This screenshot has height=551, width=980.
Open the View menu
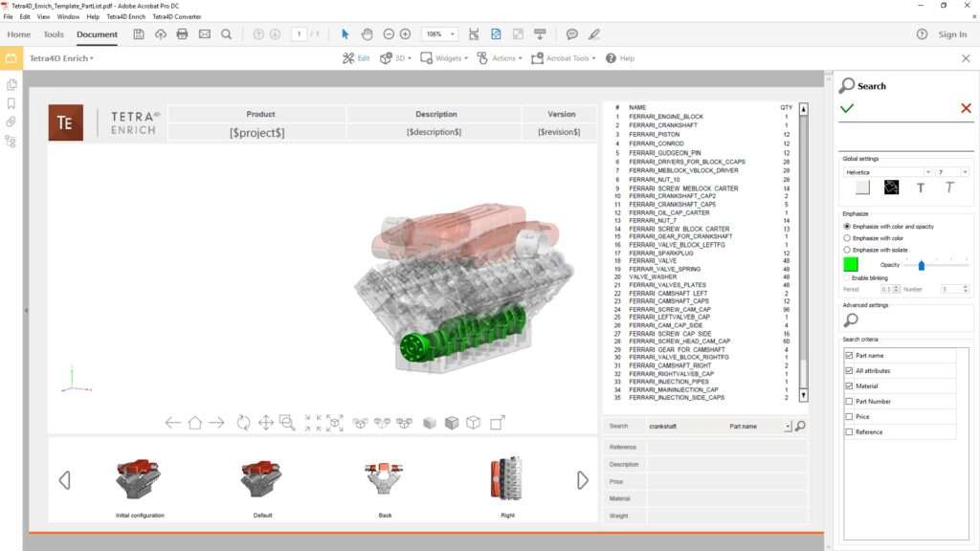coord(43,17)
